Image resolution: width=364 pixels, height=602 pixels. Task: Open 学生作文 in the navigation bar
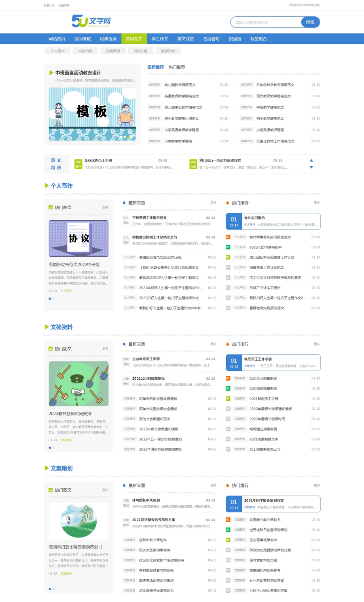[160, 39]
